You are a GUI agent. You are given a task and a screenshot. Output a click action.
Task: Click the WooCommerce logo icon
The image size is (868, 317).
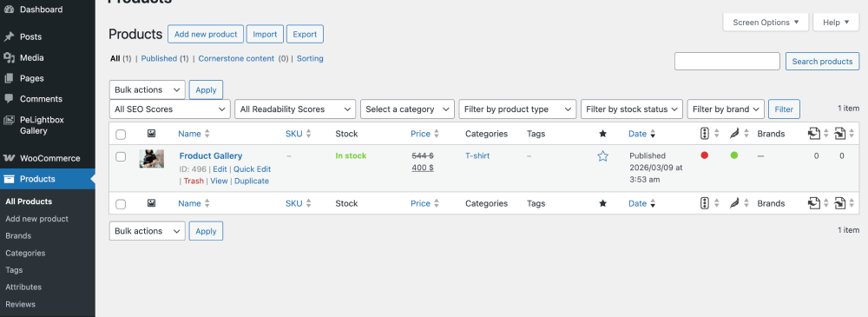pos(9,158)
